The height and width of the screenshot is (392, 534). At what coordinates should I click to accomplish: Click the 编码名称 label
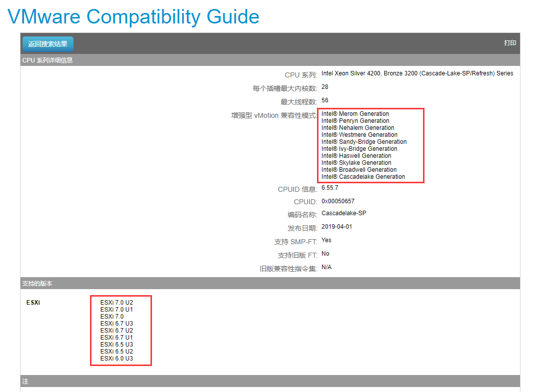point(302,215)
